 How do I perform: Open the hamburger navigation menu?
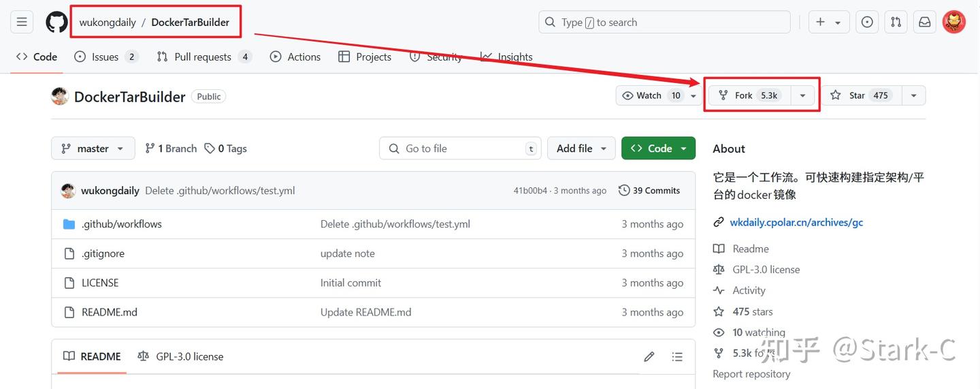click(22, 22)
